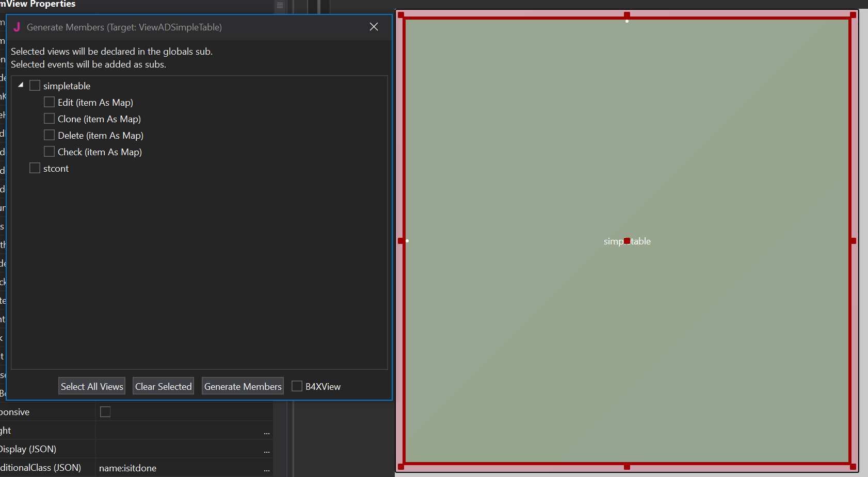This screenshot has height=477, width=868.
Task: Click the bottom-center red resize handle
Action: point(627,467)
